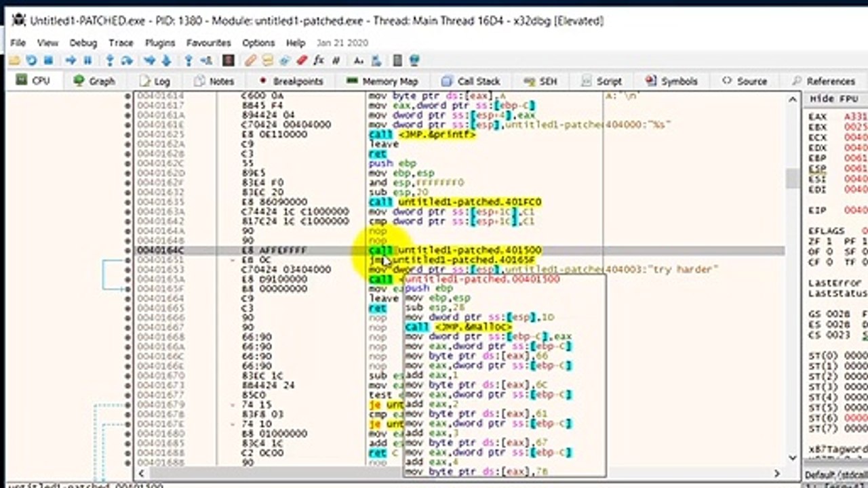Click disassembly vertical scrollbar down arrow
This screenshot has width=868, height=488.
click(x=791, y=460)
